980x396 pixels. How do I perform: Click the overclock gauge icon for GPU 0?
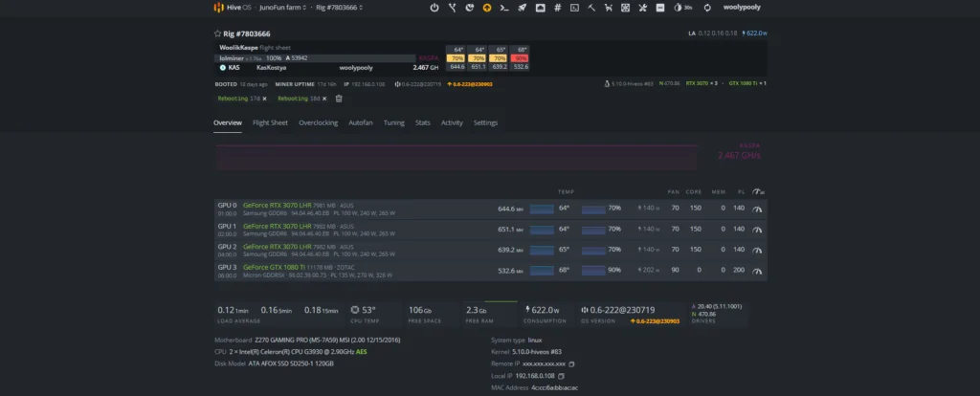(x=758, y=209)
